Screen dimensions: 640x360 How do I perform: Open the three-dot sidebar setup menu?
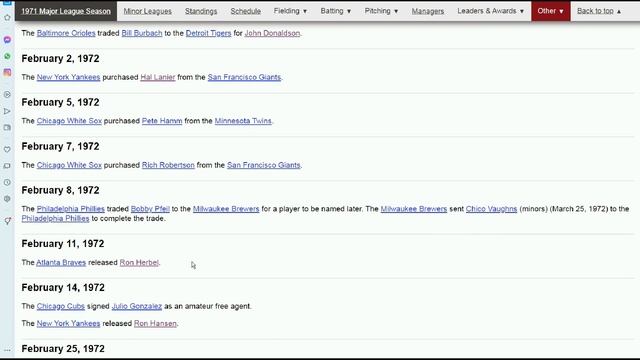(7, 350)
